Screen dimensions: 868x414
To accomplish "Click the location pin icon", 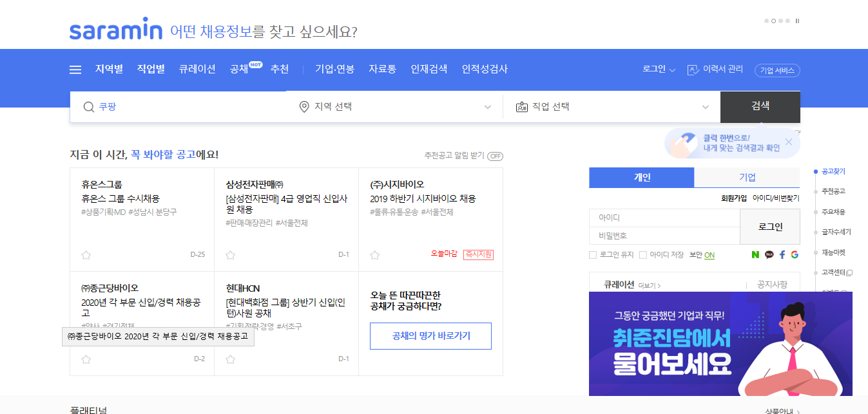I will tap(304, 107).
